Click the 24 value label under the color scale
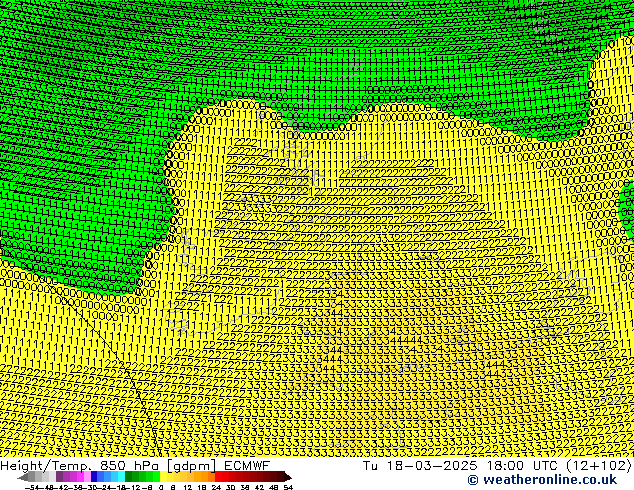The height and width of the screenshot is (490, 634). 216,487
